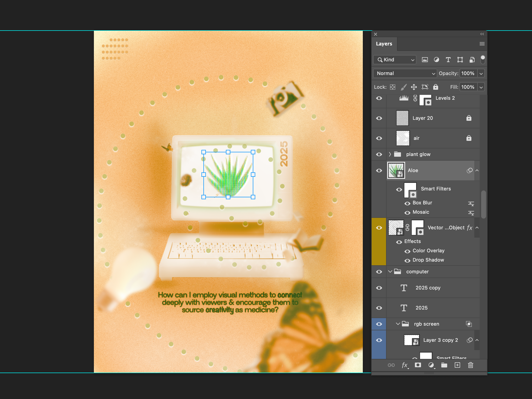Hide the Drop Shadow effect

coord(407,261)
